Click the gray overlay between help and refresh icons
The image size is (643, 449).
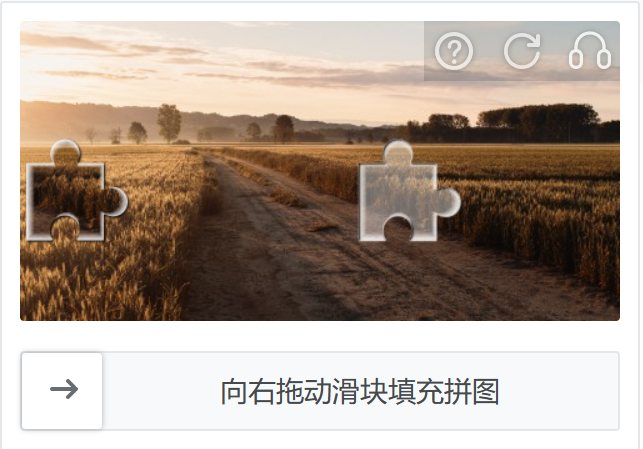click(488, 51)
